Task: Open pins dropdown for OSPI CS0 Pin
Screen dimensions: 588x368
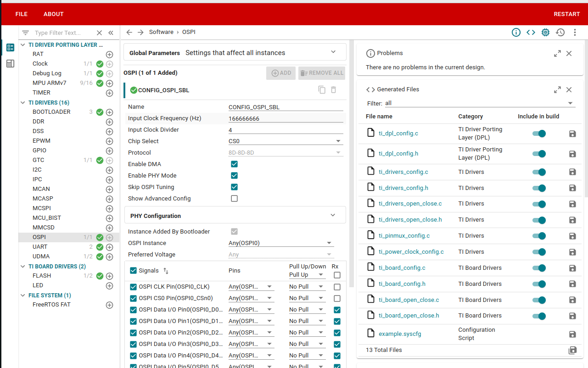Action: pos(251,298)
